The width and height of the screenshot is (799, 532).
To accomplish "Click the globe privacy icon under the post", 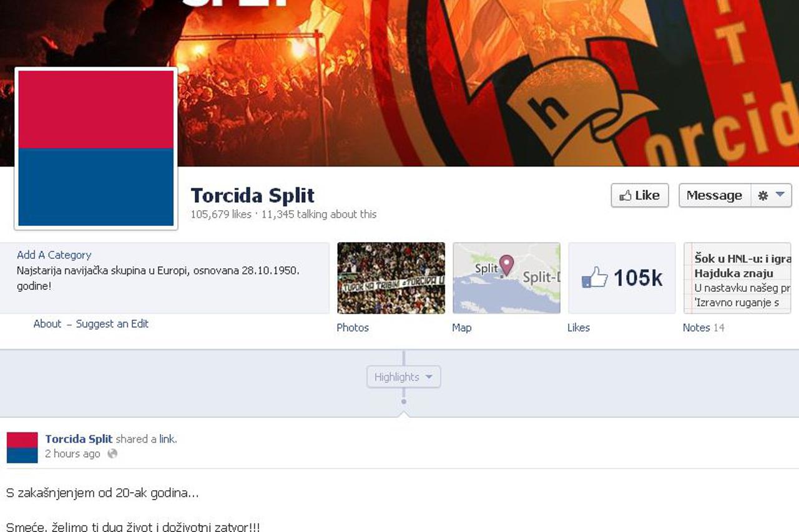I will point(112,454).
